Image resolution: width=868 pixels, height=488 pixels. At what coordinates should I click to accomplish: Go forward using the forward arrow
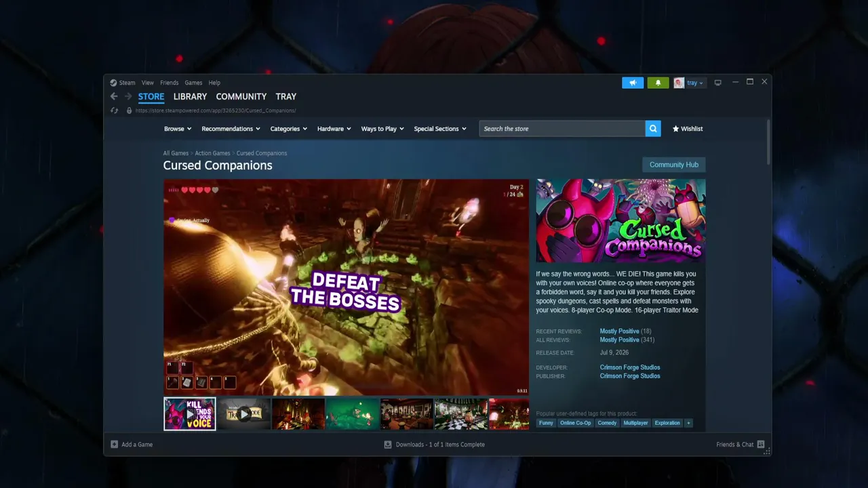[x=128, y=96]
